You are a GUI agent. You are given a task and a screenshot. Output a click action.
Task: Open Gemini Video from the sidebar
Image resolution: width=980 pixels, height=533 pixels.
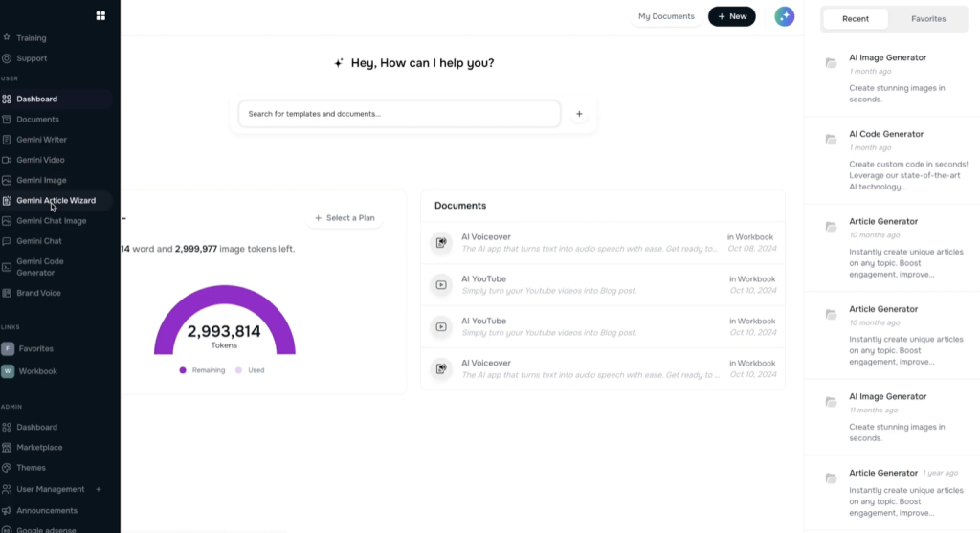tap(40, 160)
